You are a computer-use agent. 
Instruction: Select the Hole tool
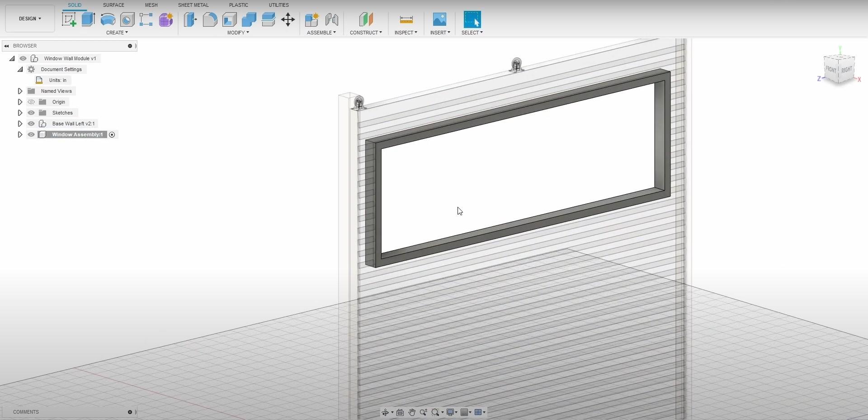tap(127, 19)
